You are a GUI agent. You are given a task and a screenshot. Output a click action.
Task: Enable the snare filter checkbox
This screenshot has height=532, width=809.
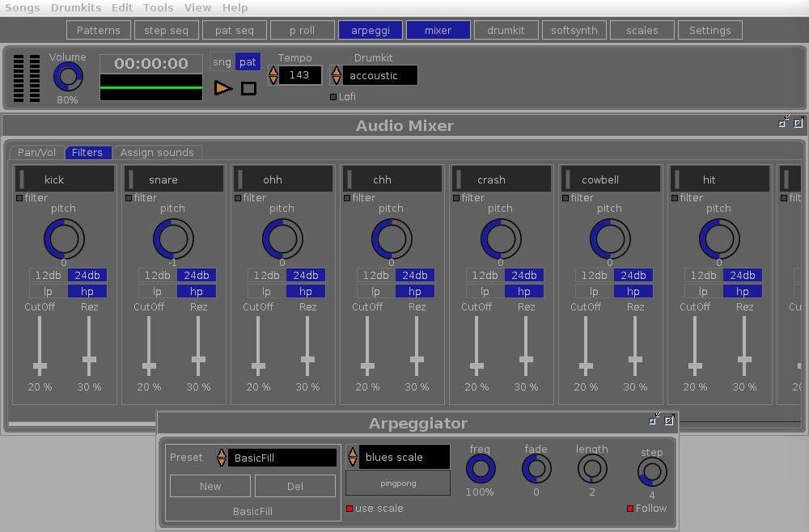(x=129, y=198)
